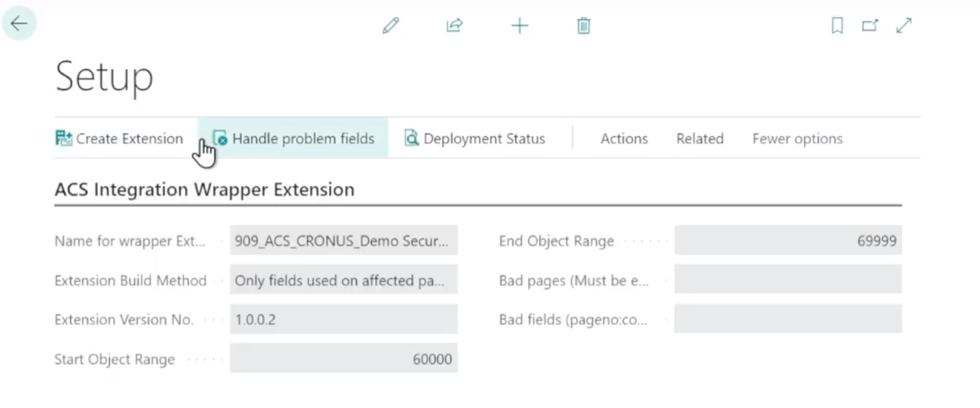This screenshot has width=980, height=408.
Task: Click the trash delete icon
Action: 583,26
